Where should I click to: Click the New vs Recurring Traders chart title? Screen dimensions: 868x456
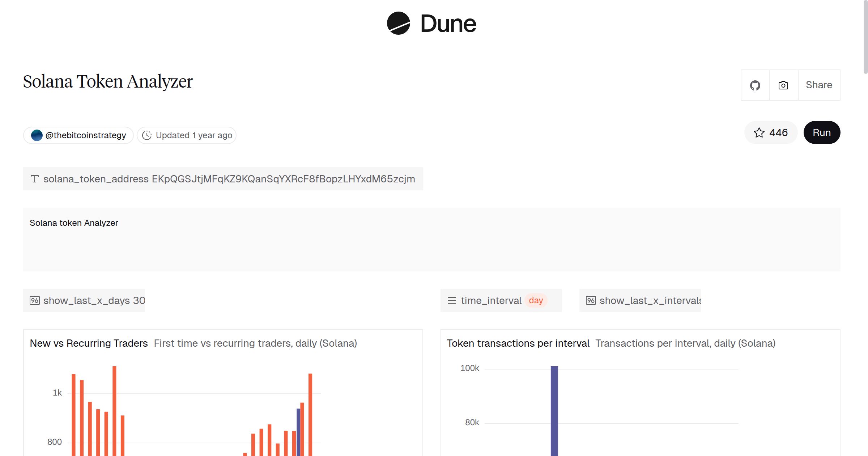(89, 343)
